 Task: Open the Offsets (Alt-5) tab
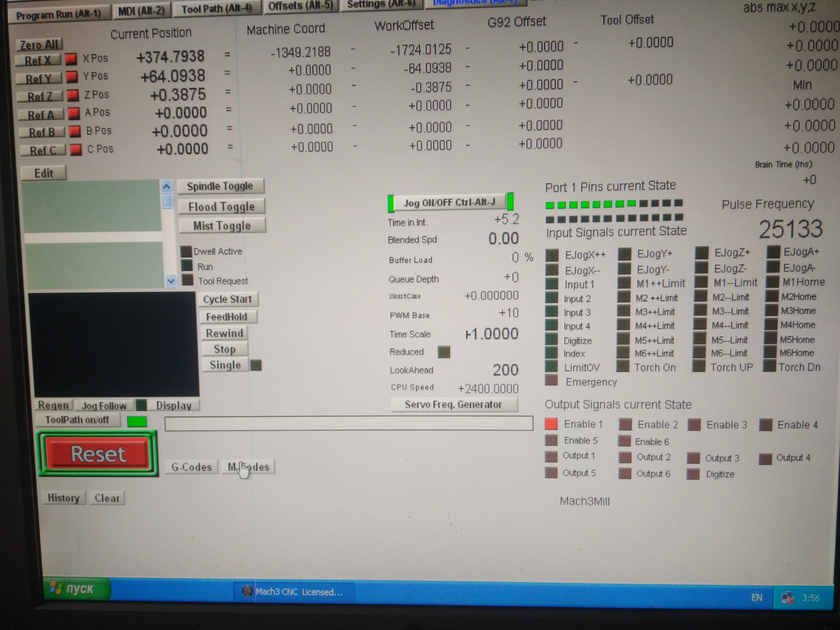pyautogui.click(x=300, y=6)
